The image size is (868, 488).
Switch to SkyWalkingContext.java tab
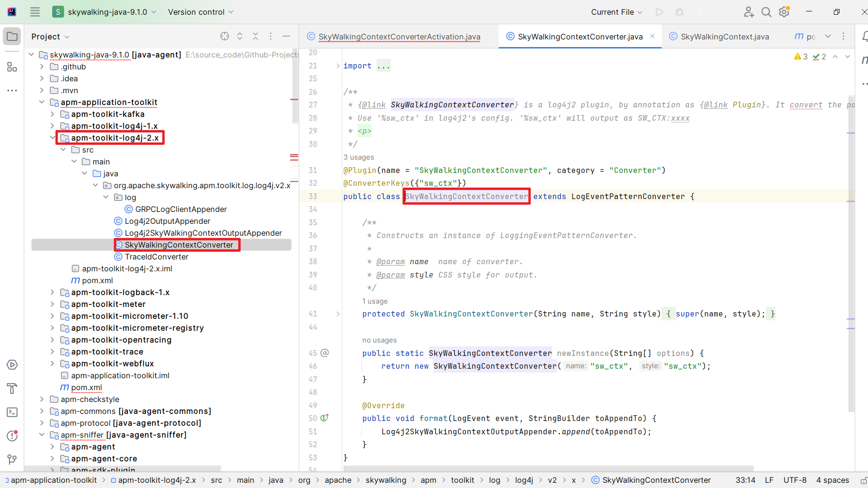[719, 37]
